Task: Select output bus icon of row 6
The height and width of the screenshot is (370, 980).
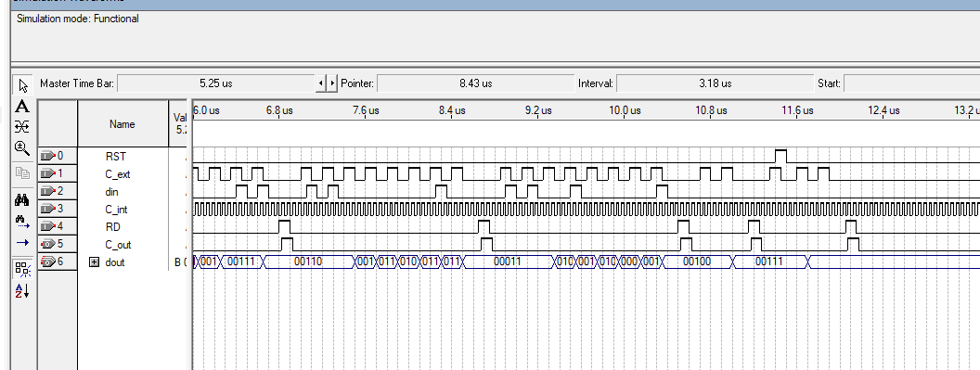Action: tap(48, 262)
